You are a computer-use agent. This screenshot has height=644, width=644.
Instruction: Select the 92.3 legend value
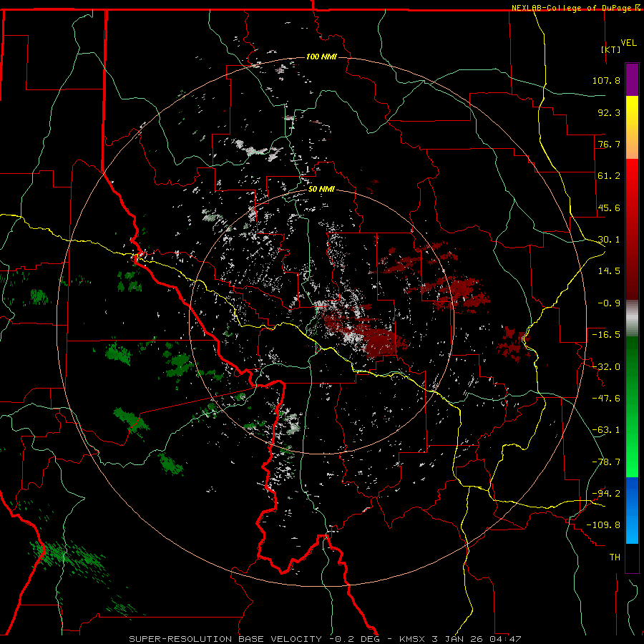click(x=609, y=112)
